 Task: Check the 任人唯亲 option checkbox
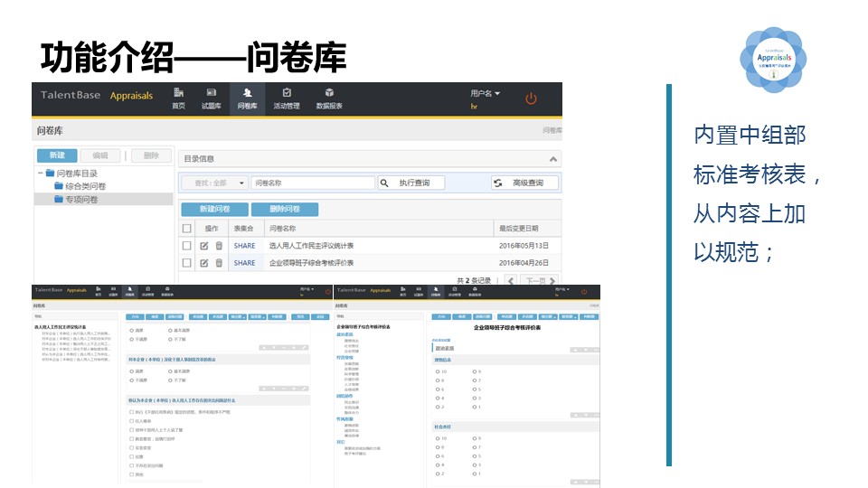tap(132, 421)
